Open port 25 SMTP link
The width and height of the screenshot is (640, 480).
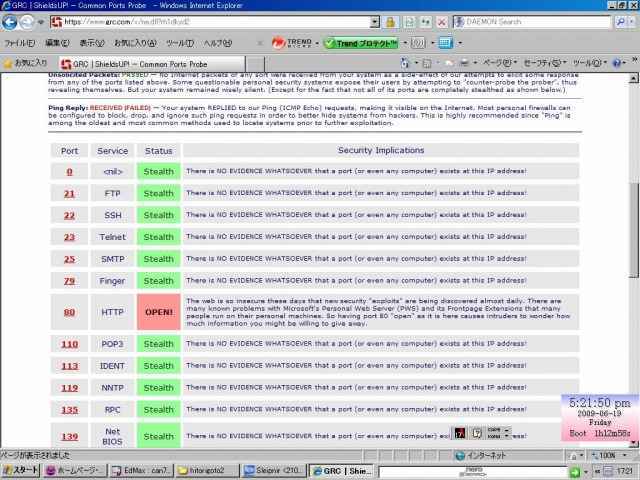pos(69,259)
